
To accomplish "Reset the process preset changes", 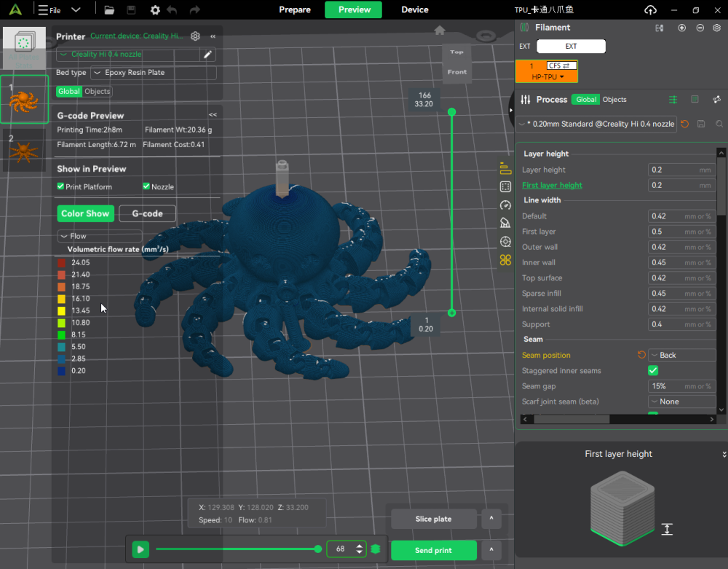I will coord(684,124).
